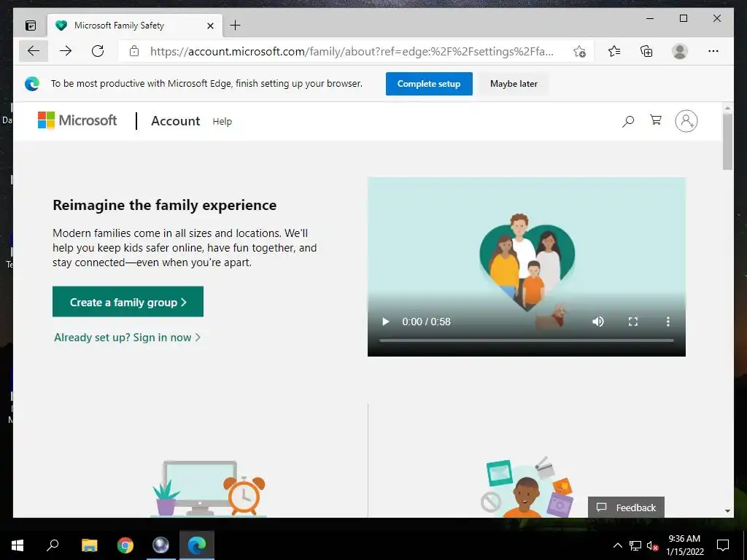Open Windows taskbar search
747x560 pixels.
point(53,545)
